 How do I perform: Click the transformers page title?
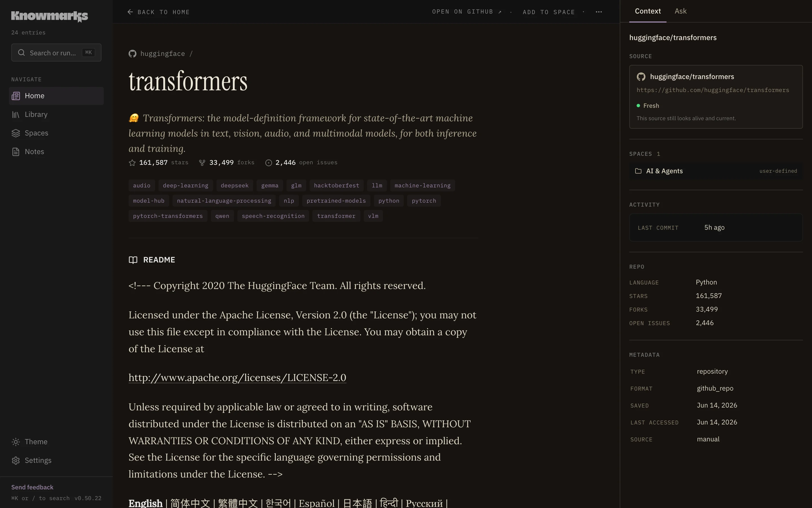coord(188,82)
